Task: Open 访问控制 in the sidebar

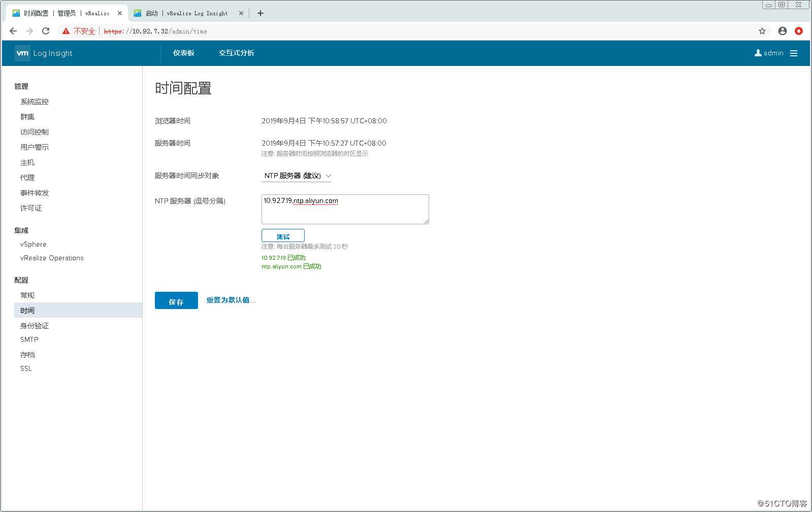Action: point(35,132)
